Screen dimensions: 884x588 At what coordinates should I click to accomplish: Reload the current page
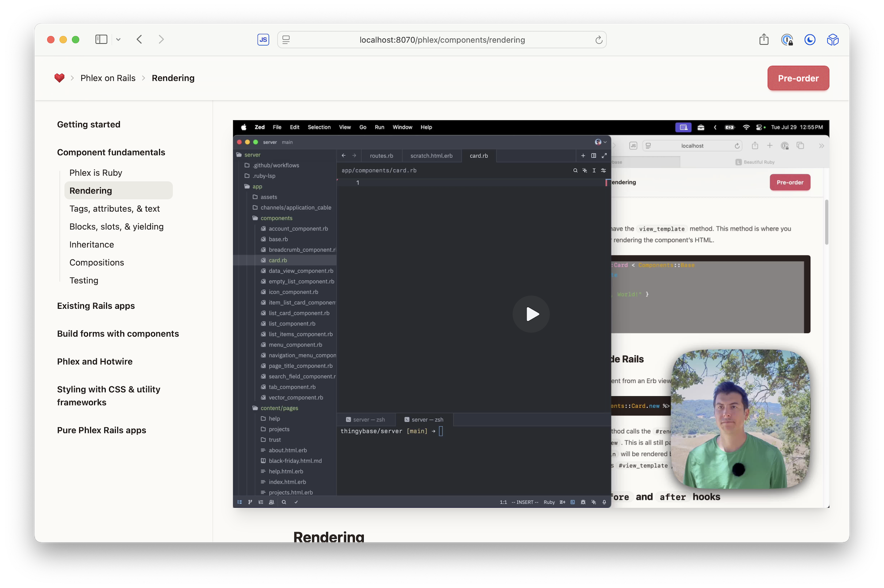(598, 40)
